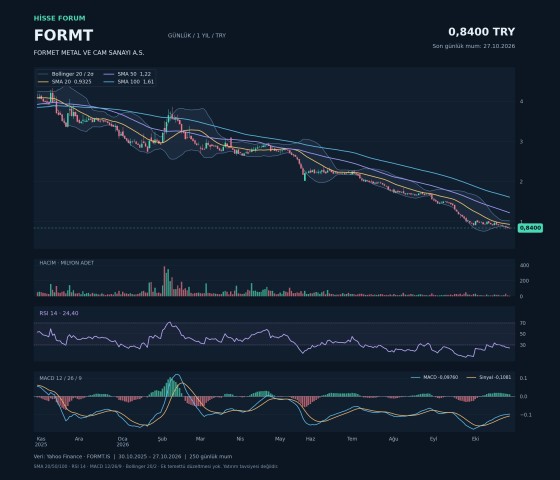Click the Haz x-axis month label
The image size is (560, 480).
coord(310,439)
